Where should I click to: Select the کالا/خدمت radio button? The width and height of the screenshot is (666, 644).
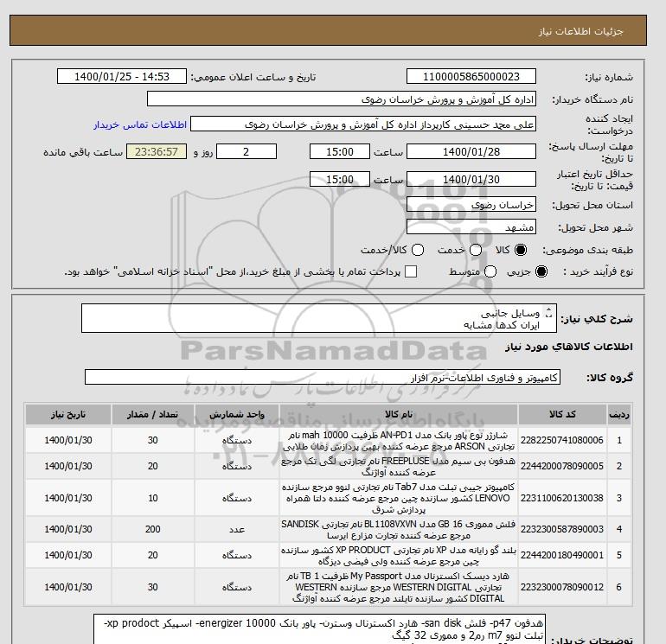click(x=418, y=250)
